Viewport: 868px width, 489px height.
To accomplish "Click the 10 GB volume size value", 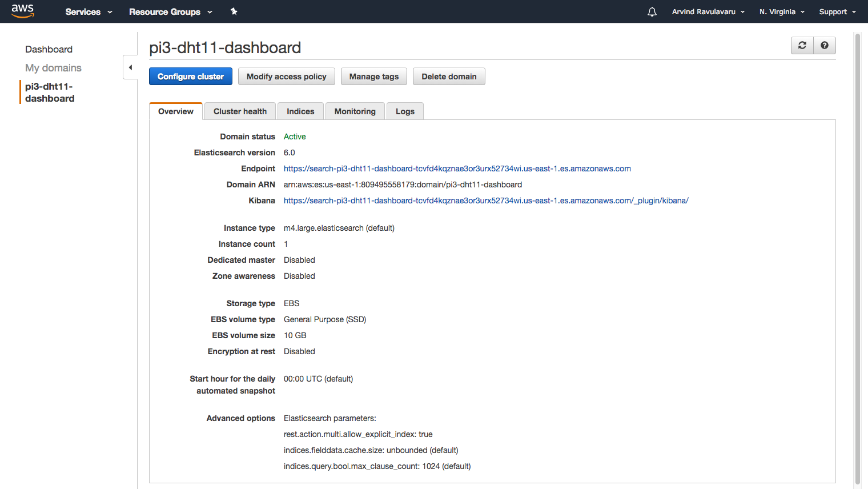I will point(295,335).
